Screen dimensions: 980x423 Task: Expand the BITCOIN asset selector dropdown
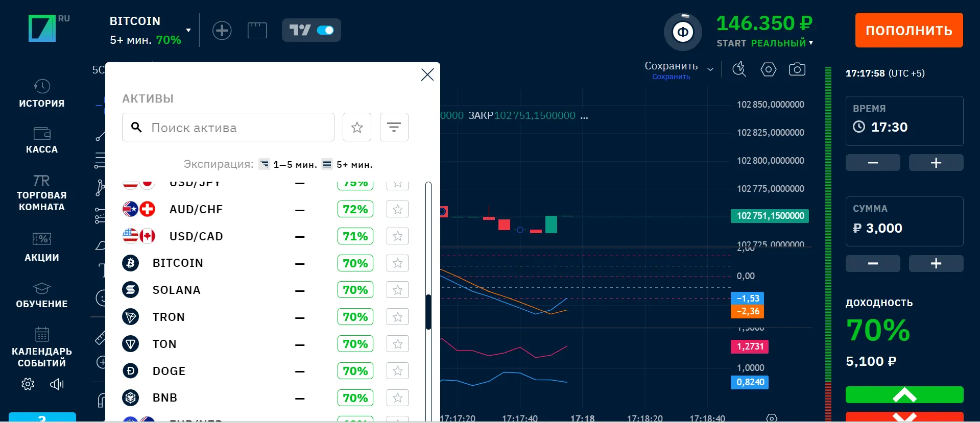pyautogui.click(x=188, y=30)
